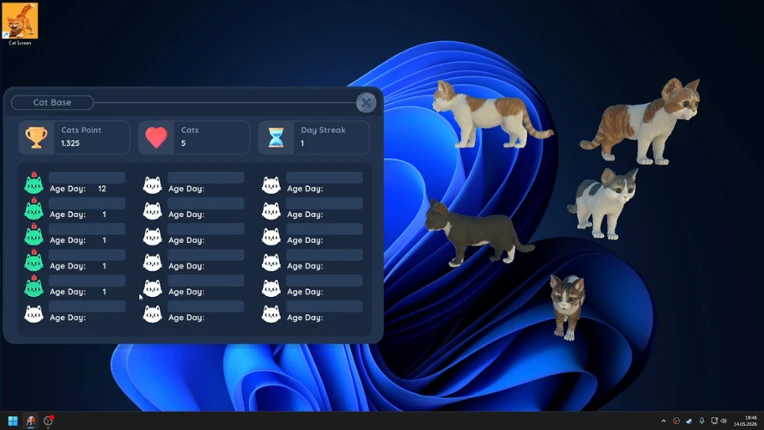Open the Windows Start menu
This screenshot has width=764, height=430.
[13, 421]
